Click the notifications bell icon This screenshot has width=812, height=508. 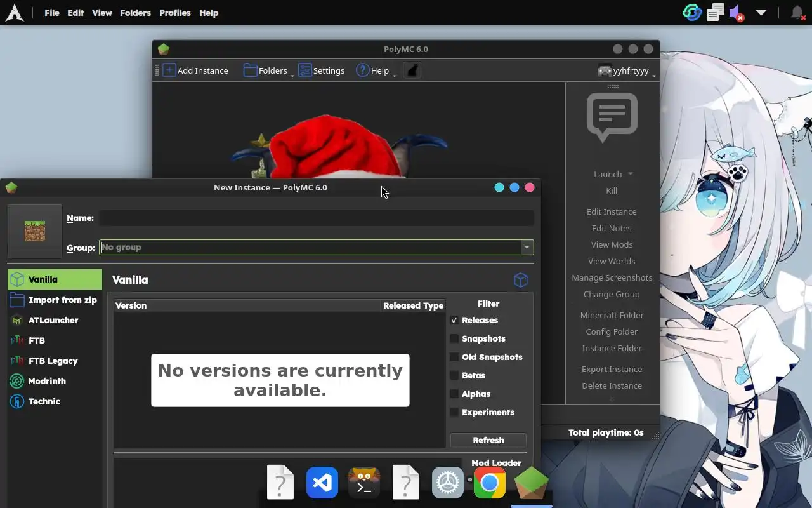click(797, 13)
